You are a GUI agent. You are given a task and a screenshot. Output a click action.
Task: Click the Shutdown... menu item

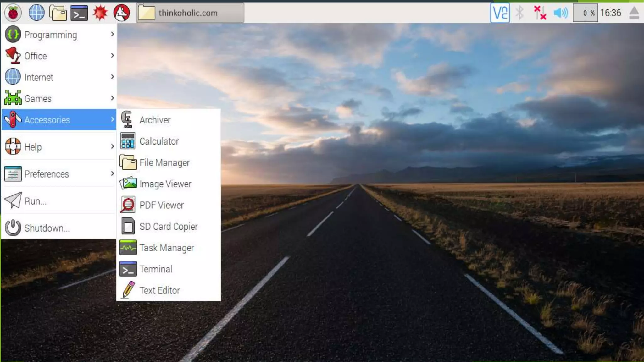[47, 228]
